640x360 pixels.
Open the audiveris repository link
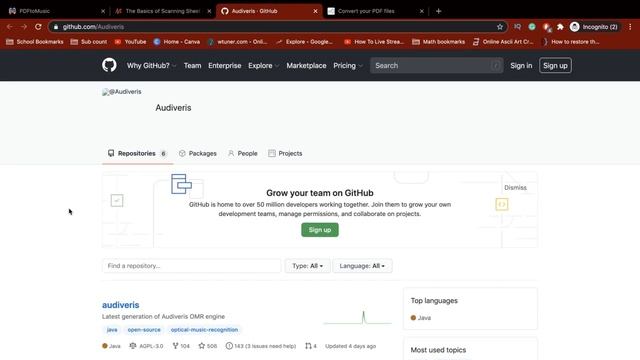coord(120,304)
